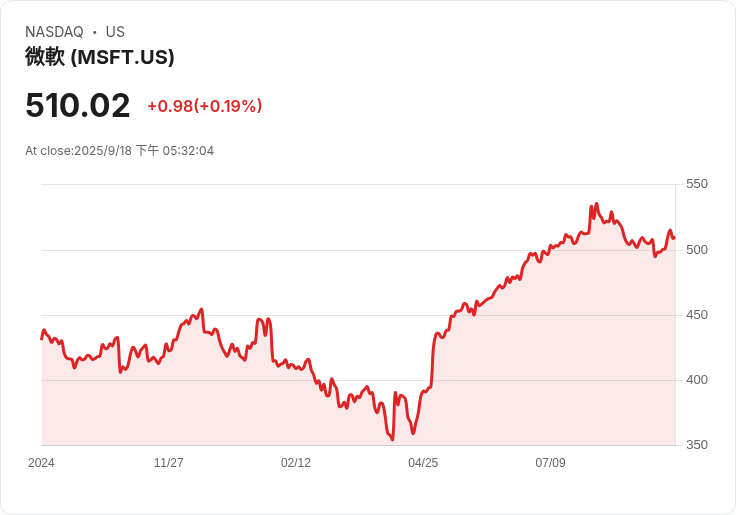Click the highest peak of the price line
736x515 pixels.
pos(597,204)
